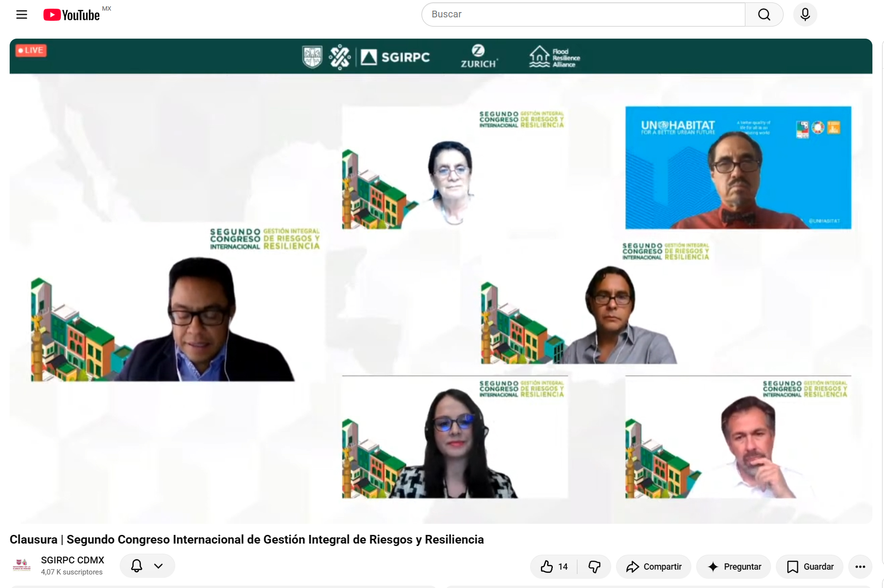Open the Compartir share dialog
The image size is (884, 588).
tap(654, 567)
